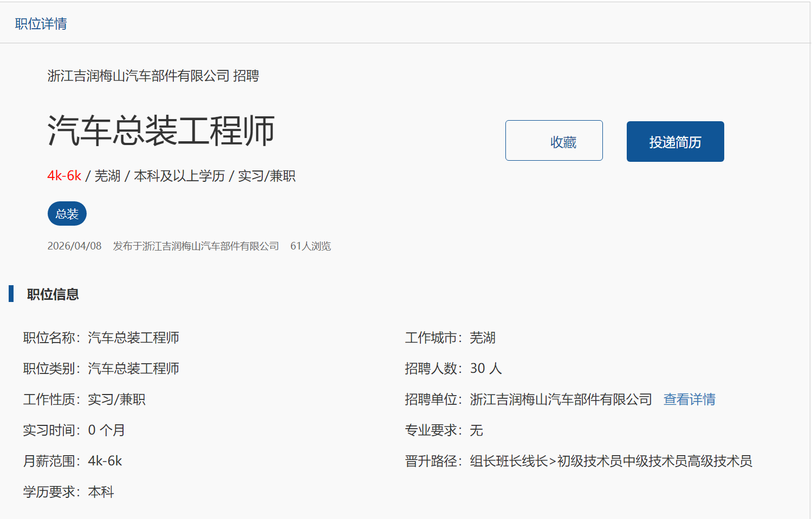Click the 工作城市 芜湖 row
This screenshot has height=519, width=812.
point(450,338)
